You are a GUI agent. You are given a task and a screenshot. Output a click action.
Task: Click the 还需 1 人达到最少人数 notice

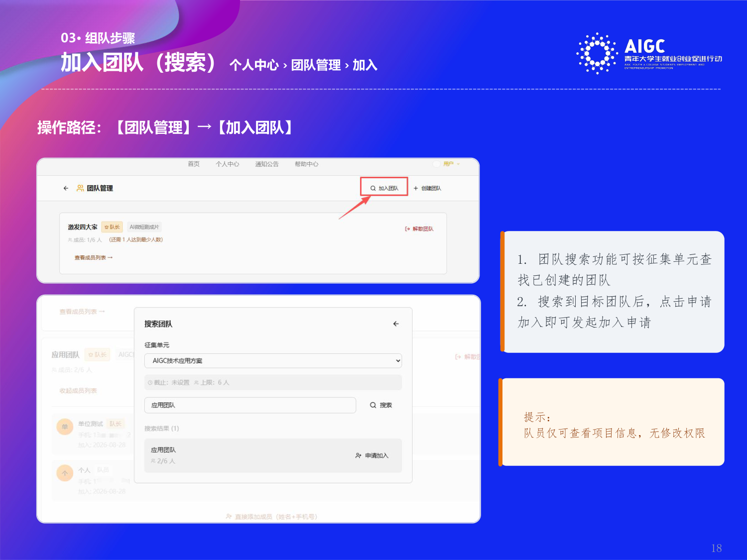tap(136, 240)
